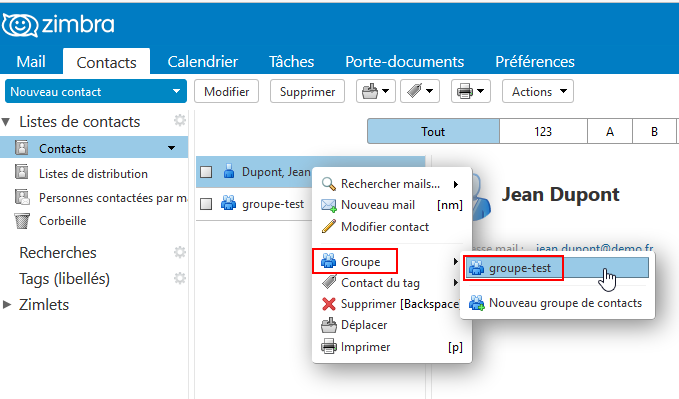The image size is (679, 399).
Task: Filter contacts by Tout
Action: point(433,131)
